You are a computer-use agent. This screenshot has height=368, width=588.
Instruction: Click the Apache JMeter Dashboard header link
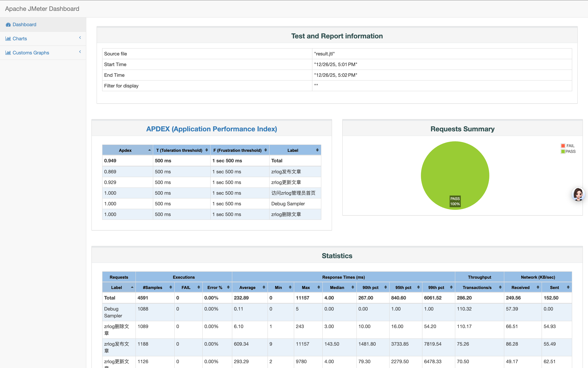pyautogui.click(x=42, y=9)
